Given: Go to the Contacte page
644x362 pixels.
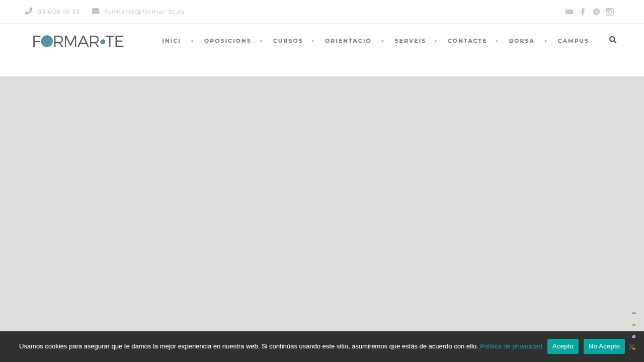Looking at the screenshot, I should coord(467,41).
